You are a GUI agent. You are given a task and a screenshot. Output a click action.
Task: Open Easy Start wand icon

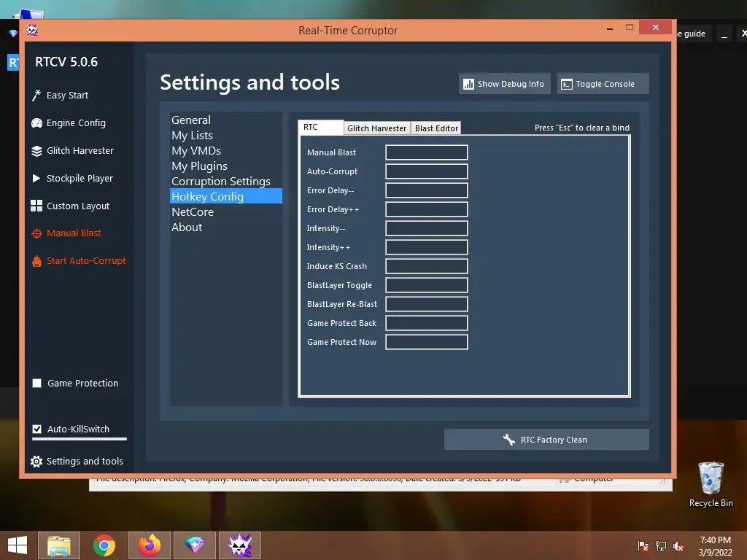click(36, 96)
